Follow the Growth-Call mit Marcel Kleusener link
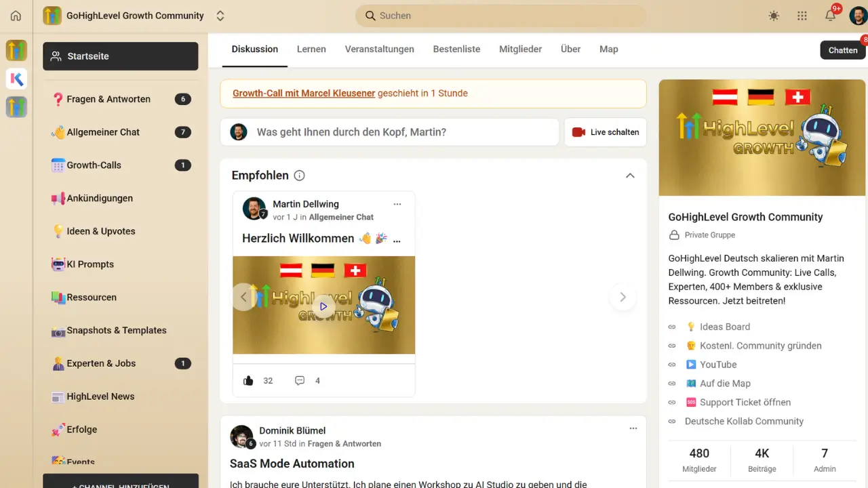The width and height of the screenshot is (868, 488). 304,94
